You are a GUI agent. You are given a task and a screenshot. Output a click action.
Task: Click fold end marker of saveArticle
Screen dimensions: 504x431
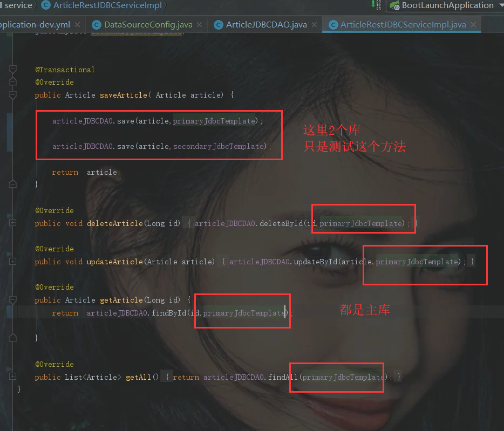(13, 184)
